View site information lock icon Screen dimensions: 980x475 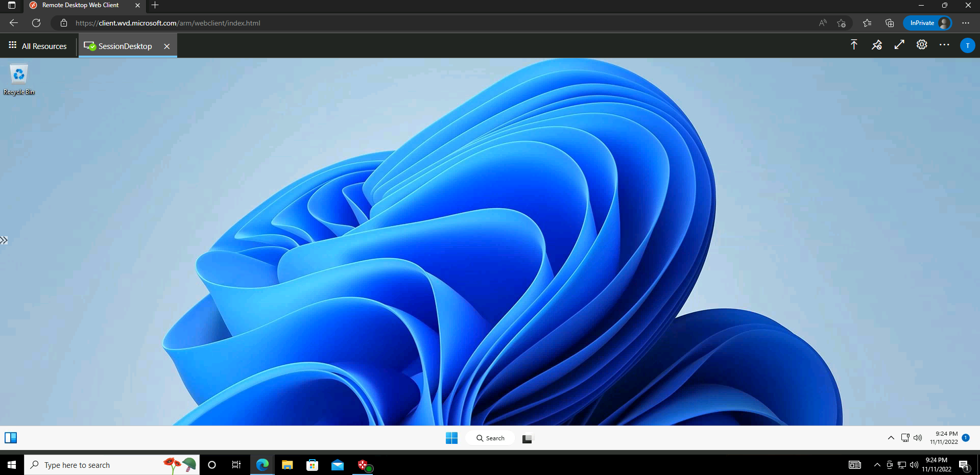64,23
